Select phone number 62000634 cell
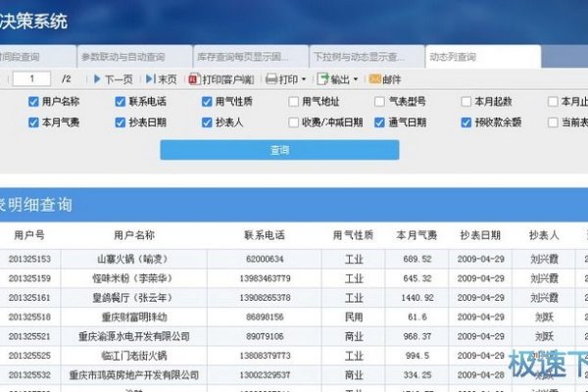 (x=265, y=259)
